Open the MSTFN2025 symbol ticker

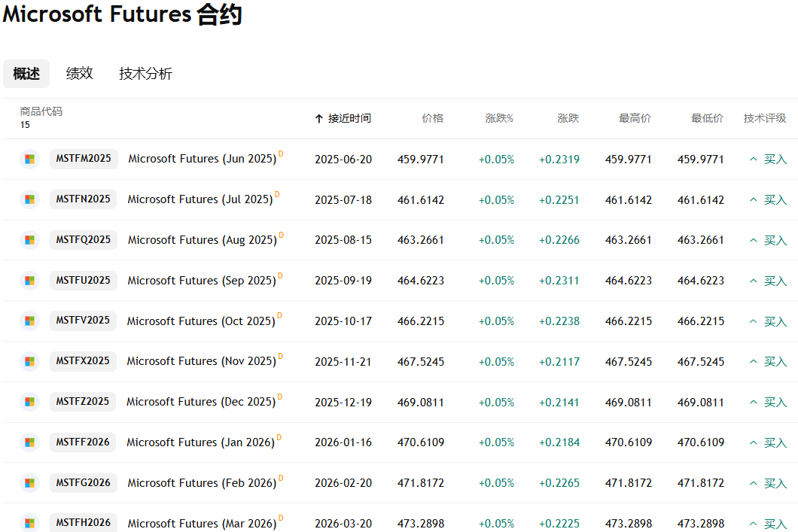coord(84,199)
